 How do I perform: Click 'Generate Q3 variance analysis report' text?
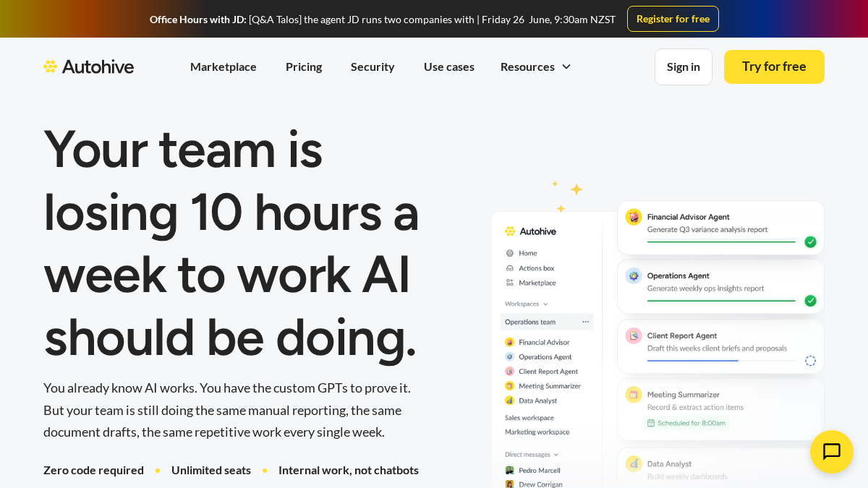point(707,229)
